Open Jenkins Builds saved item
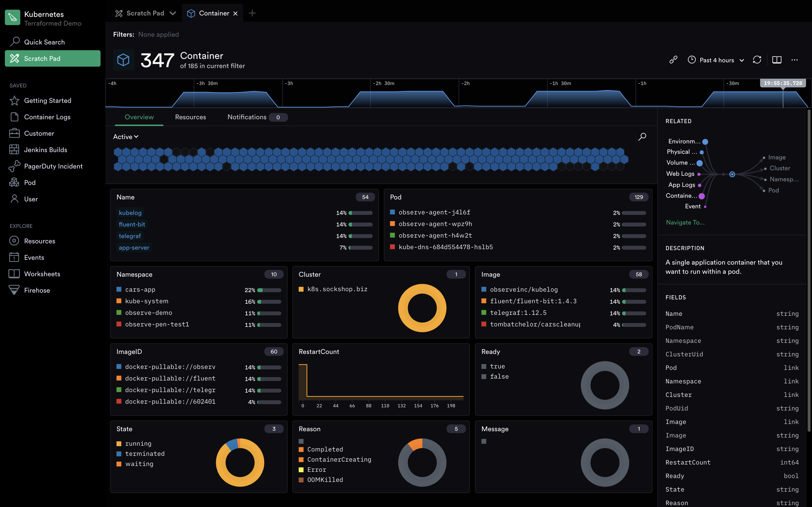The height and width of the screenshot is (507, 812). tap(45, 150)
